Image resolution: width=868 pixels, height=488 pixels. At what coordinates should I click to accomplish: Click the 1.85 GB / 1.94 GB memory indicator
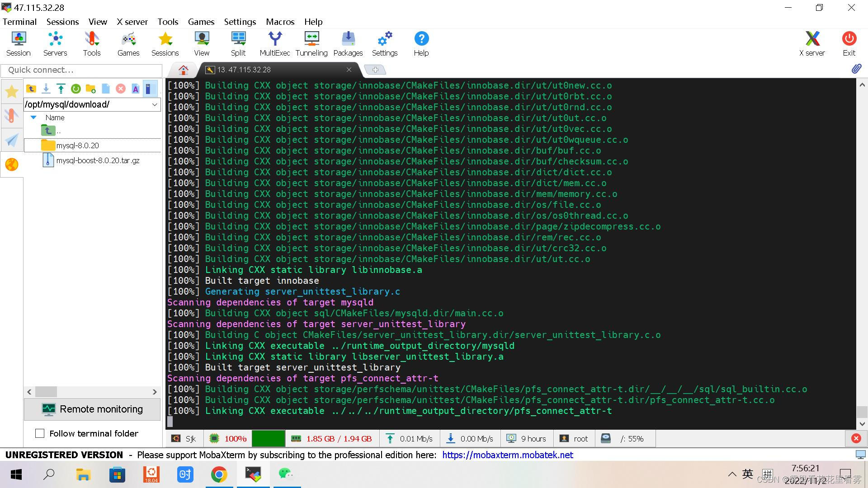click(331, 439)
